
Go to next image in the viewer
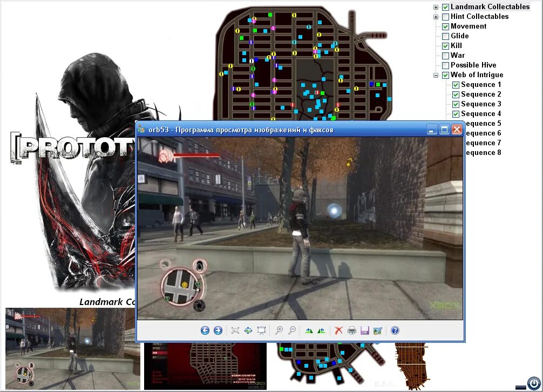pos(218,330)
